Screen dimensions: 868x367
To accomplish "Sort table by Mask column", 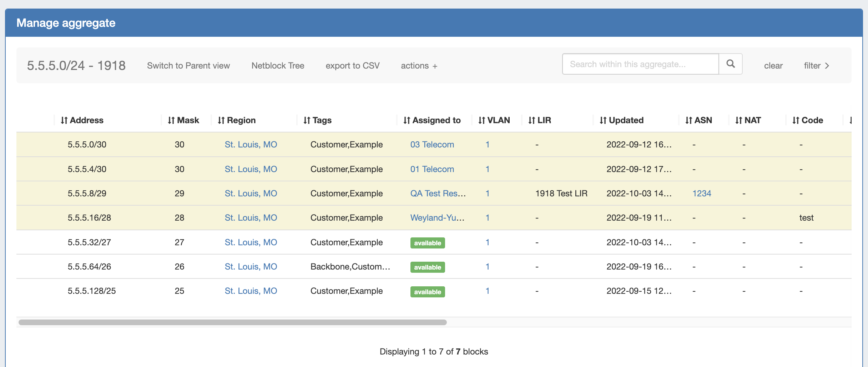I will click(x=183, y=120).
